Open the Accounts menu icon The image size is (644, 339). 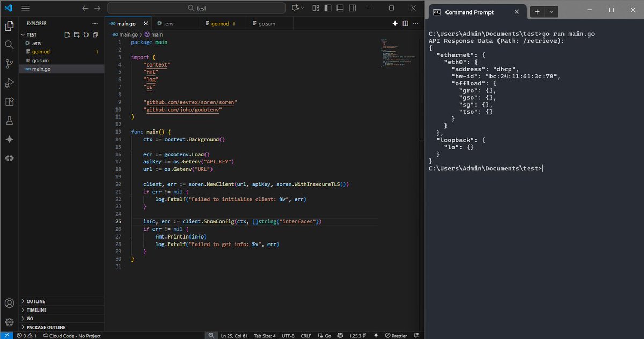(x=9, y=304)
